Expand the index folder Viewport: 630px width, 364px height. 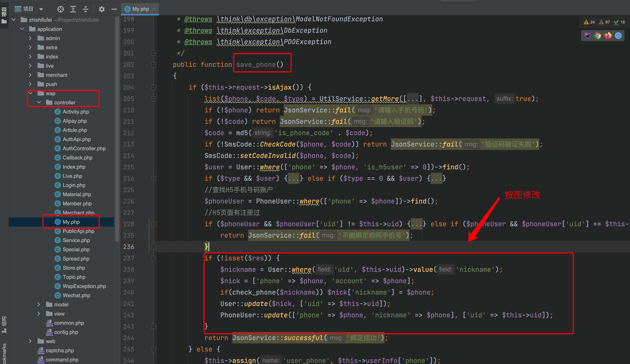(30, 57)
